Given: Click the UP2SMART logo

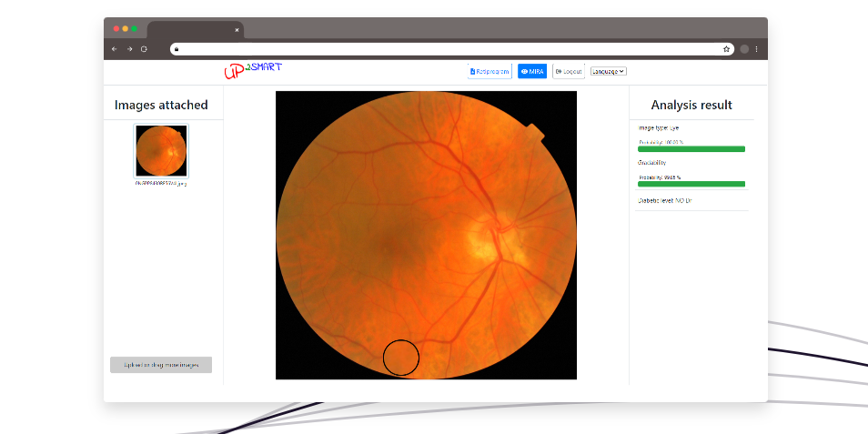Looking at the screenshot, I should pos(252,71).
